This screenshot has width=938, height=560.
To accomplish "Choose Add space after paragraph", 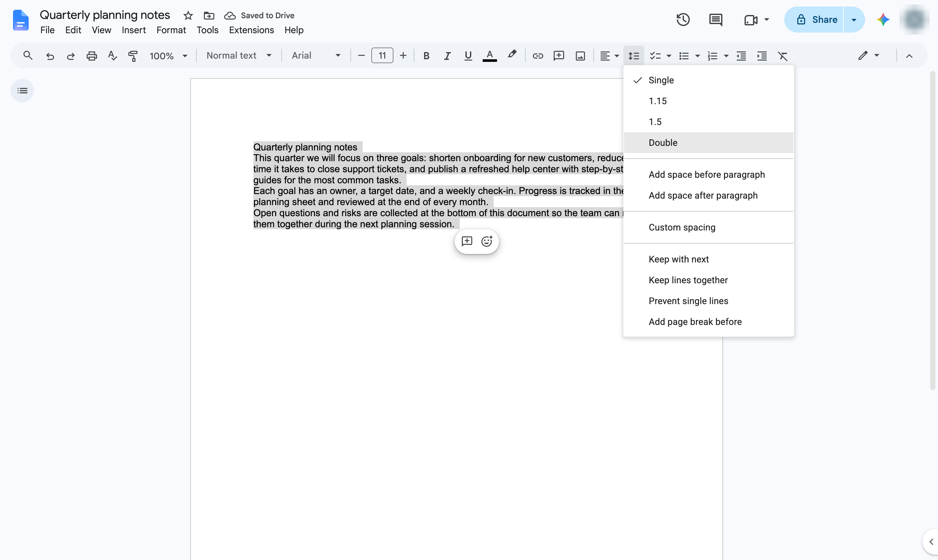I will click(x=708, y=195).
